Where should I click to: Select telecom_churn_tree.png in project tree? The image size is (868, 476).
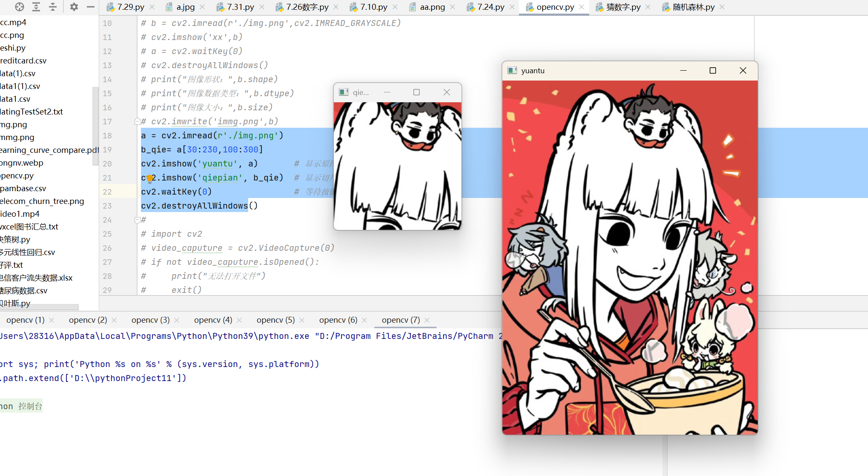[42, 201]
